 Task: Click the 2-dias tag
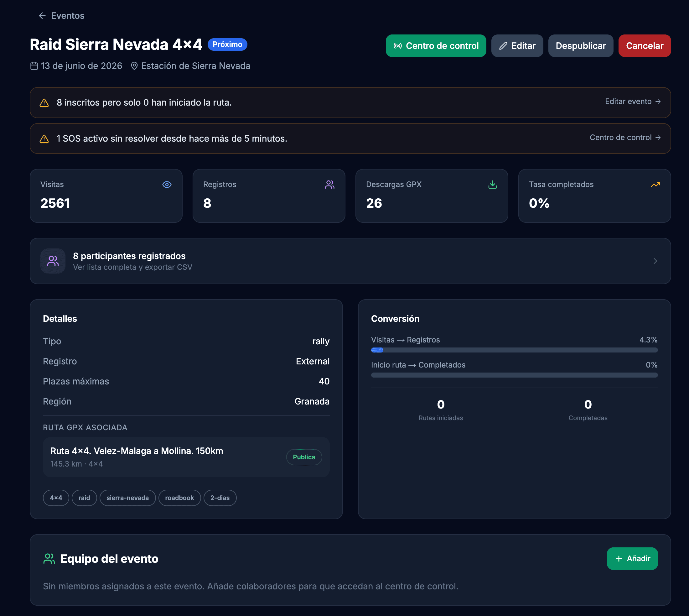(220, 498)
